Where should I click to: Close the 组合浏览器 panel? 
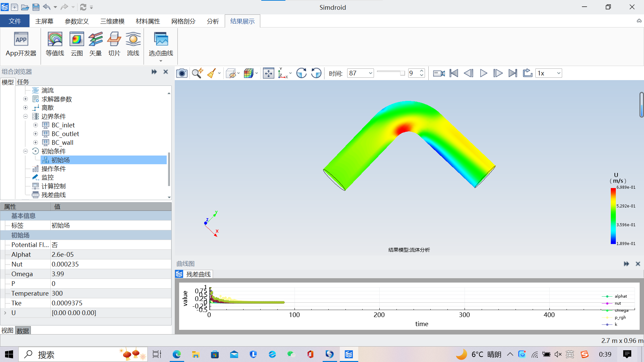click(x=166, y=72)
